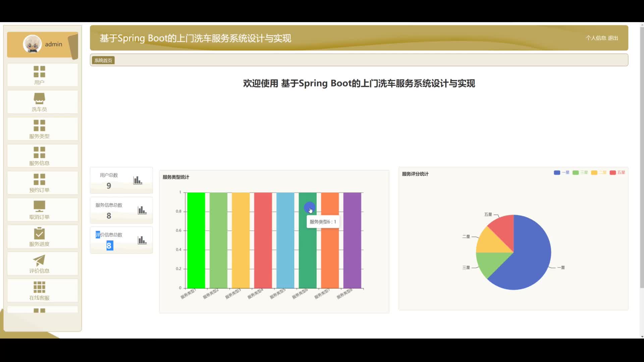Viewport: 644px width, 362px height.
Task: Switch to the 系统首页 tab
Action: tap(103, 60)
